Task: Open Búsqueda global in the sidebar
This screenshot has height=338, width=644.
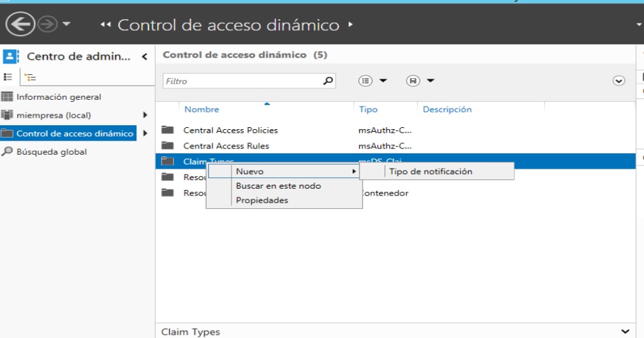Action: (51, 152)
